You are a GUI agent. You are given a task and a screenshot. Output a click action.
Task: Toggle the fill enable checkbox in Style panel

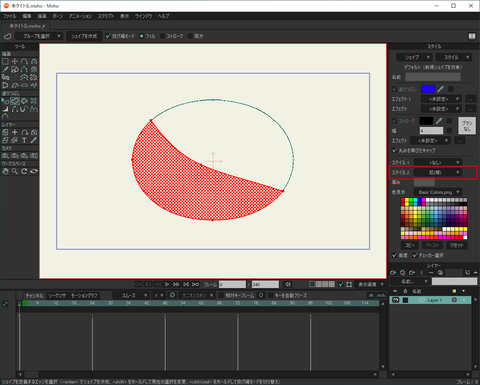click(x=395, y=89)
